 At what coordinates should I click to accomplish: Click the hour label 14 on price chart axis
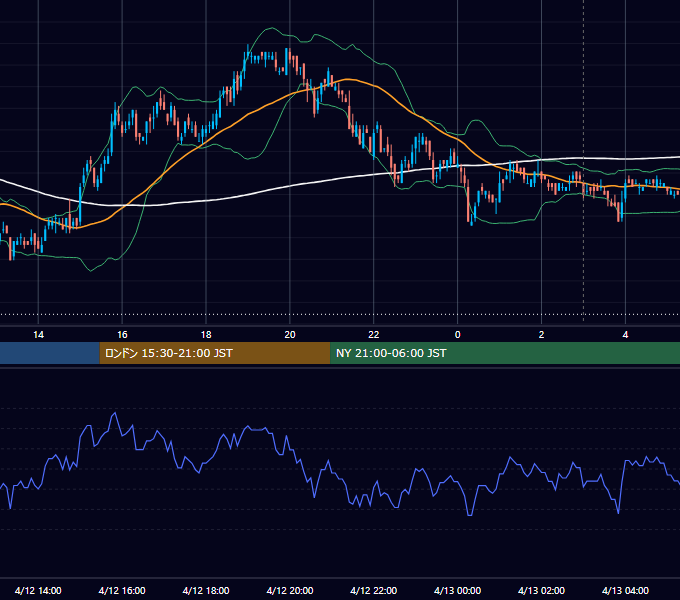click(x=38, y=335)
